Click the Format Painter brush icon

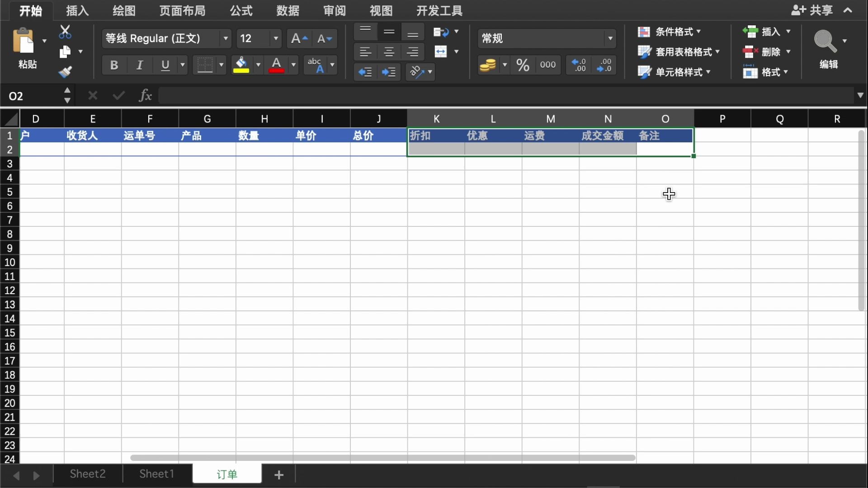click(65, 72)
